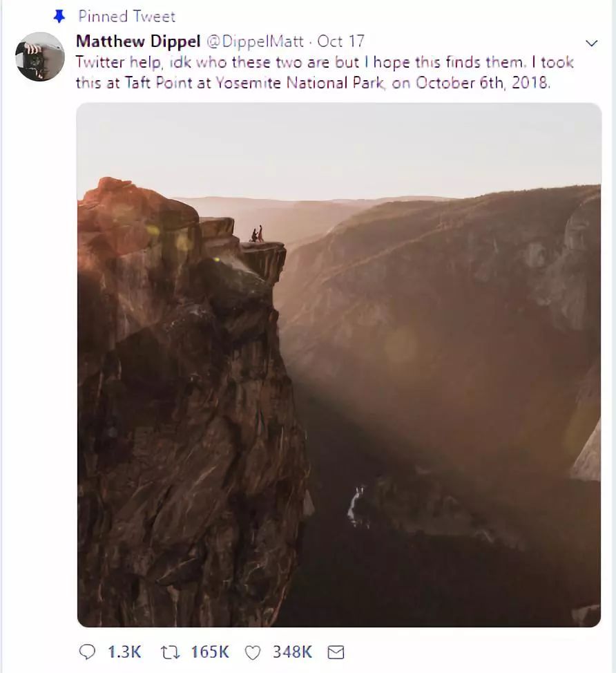Click the envelope direct message icon
The height and width of the screenshot is (673, 616).
click(336, 652)
